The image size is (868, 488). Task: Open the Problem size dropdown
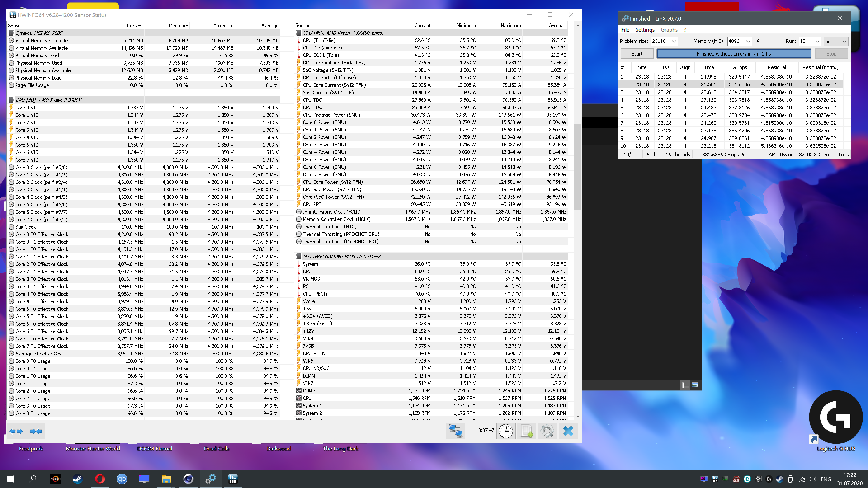tap(674, 41)
